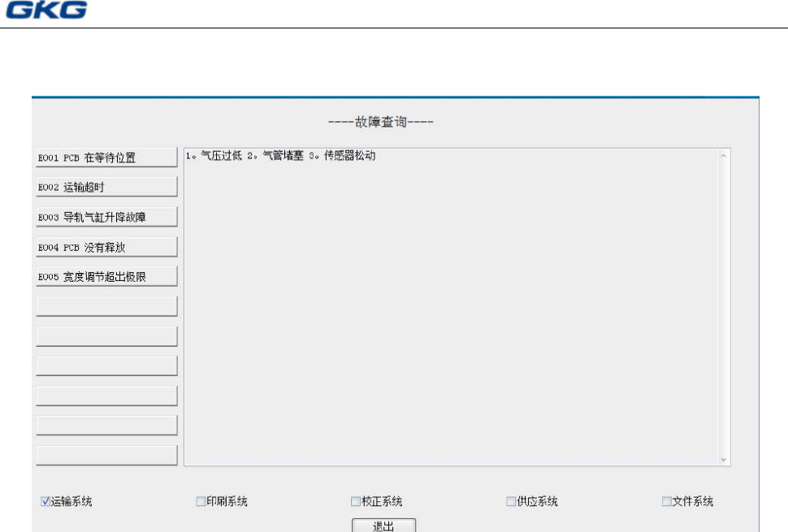Click the description scrollbar down arrow
This screenshot has width=788, height=532.
(724, 460)
